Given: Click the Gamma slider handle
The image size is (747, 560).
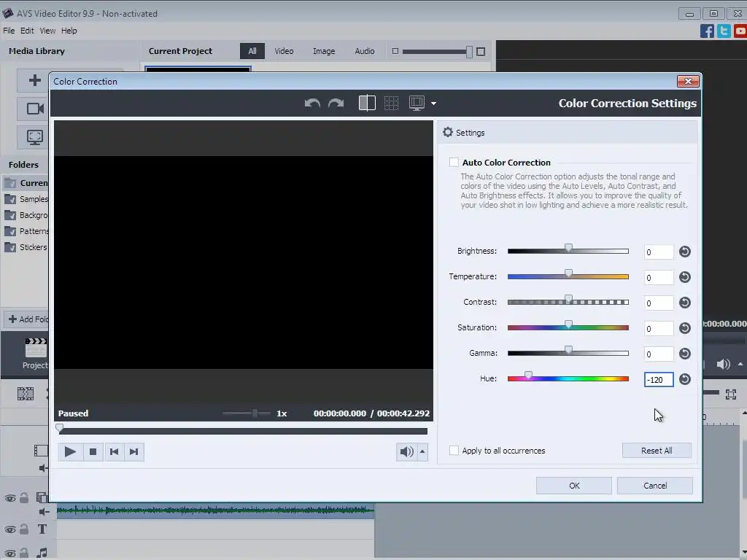Looking at the screenshot, I should pos(568,350).
